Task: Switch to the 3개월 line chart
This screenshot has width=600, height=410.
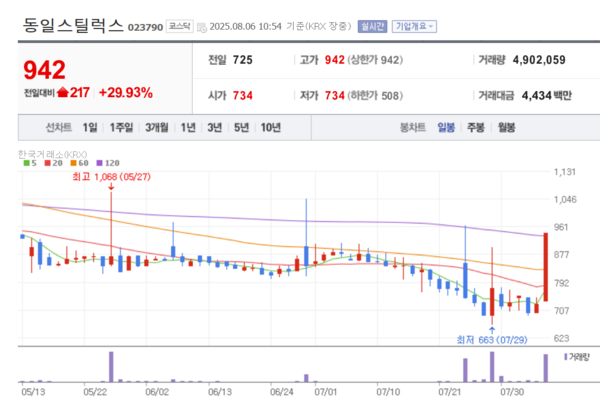Action: pos(157,127)
